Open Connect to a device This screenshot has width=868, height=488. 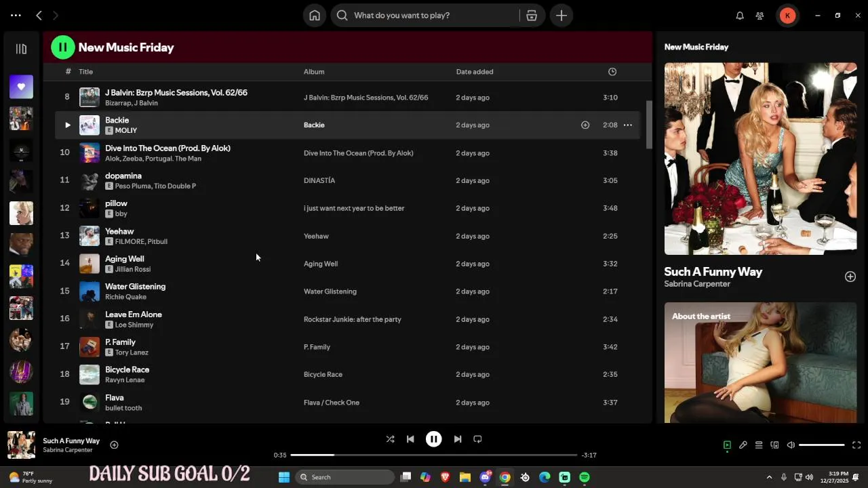tap(774, 445)
